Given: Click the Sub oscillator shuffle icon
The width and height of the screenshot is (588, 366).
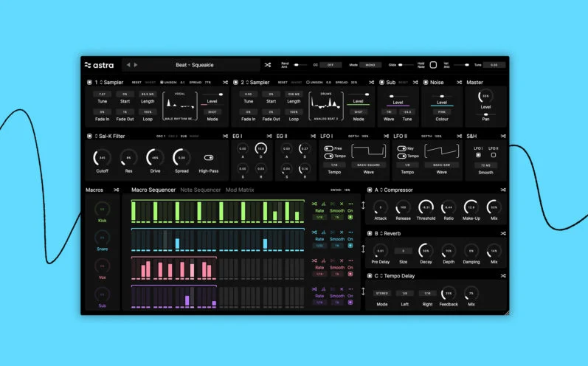Looking at the screenshot, I should [415, 82].
